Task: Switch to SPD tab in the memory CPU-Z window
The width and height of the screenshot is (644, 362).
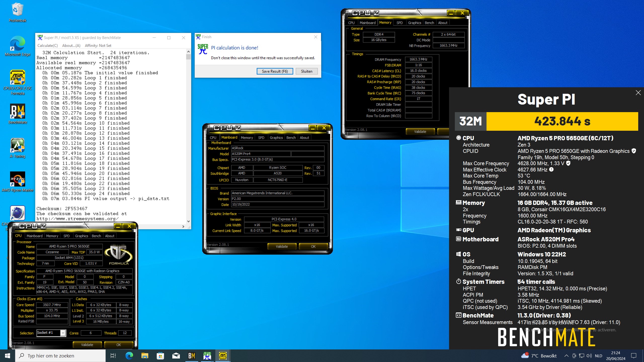Action: coord(399,23)
